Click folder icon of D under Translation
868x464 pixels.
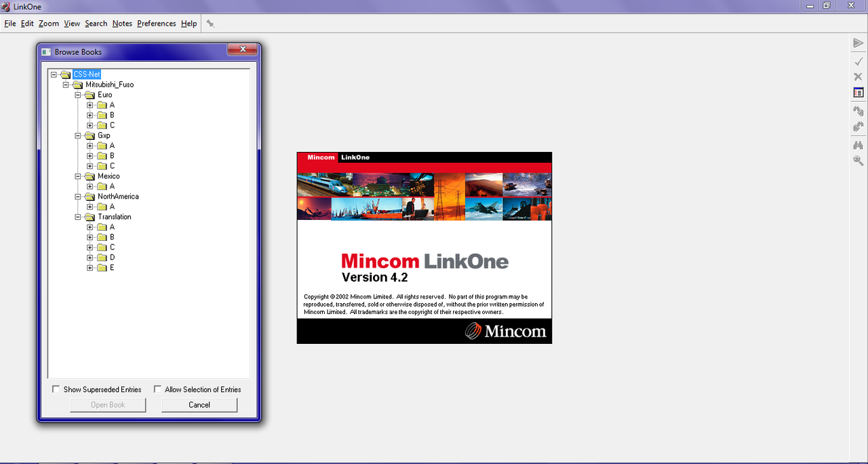[x=102, y=258]
